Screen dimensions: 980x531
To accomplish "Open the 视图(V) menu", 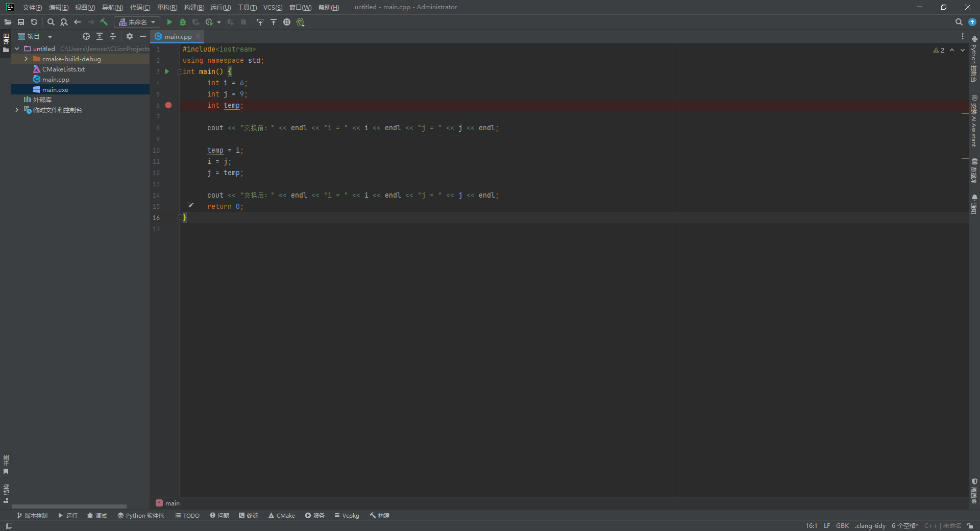I will pos(85,7).
